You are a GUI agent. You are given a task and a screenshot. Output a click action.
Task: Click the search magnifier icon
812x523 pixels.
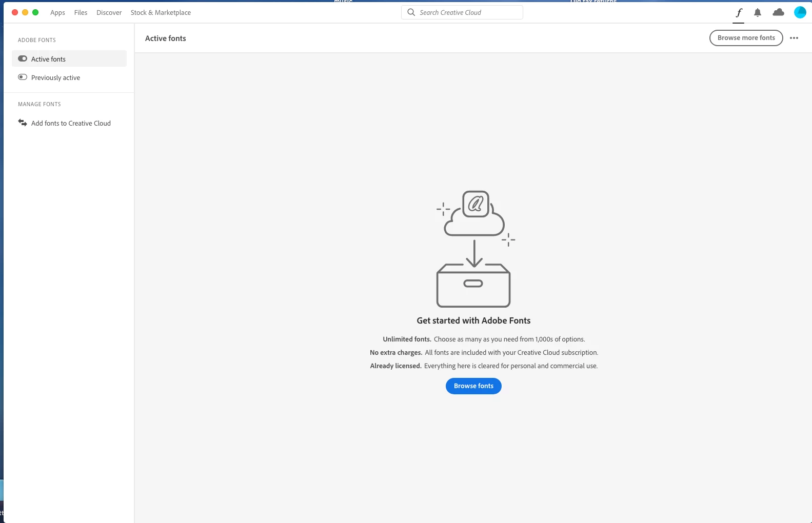411,12
